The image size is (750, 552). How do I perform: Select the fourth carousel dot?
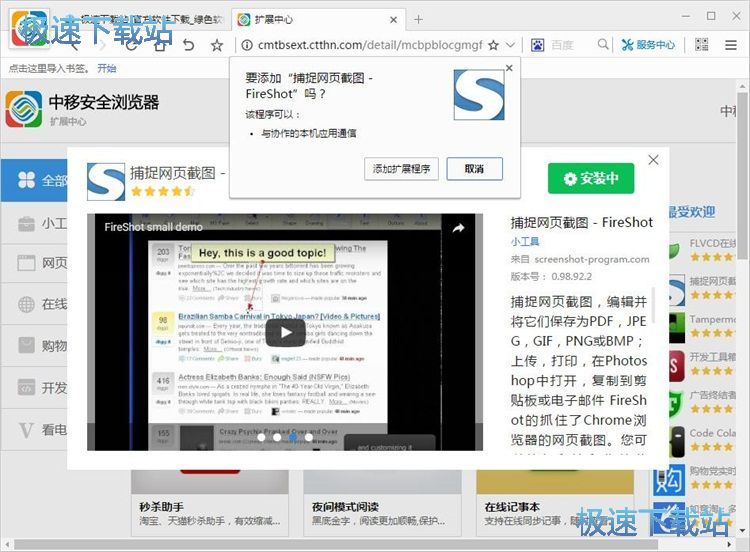[309, 437]
